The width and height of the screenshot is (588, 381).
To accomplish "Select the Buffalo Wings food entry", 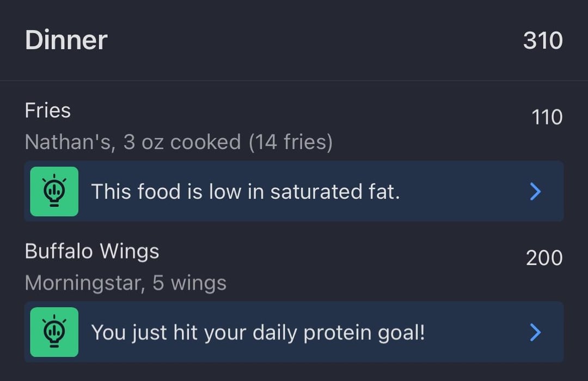I will 294,266.
